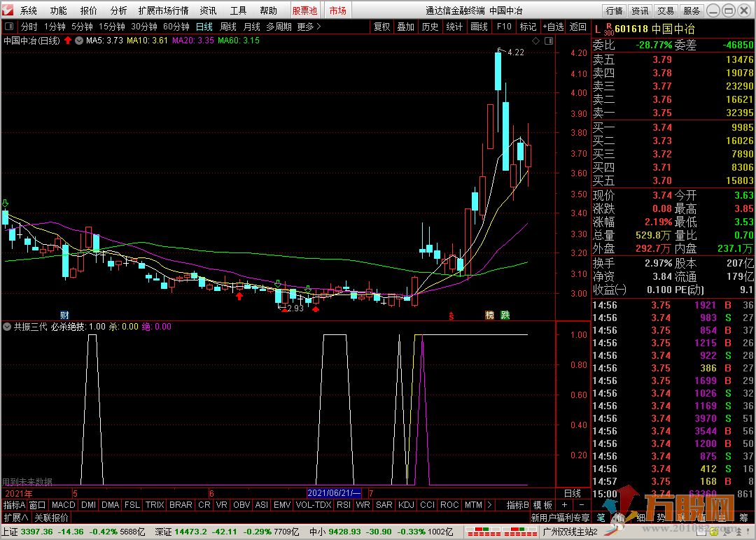Click the 日线 period label at the axis corner
Image resolution: width=756 pixels, height=540 pixels.
[x=573, y=493]
